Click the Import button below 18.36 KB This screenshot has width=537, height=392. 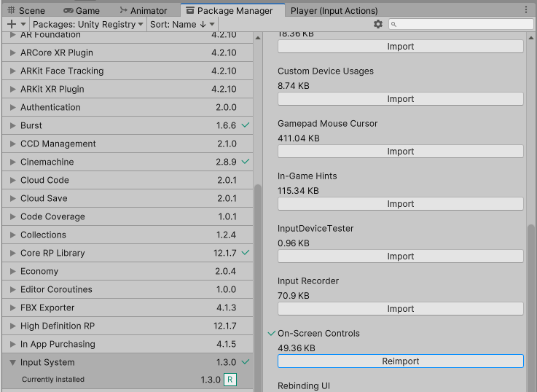coord(400,46)
